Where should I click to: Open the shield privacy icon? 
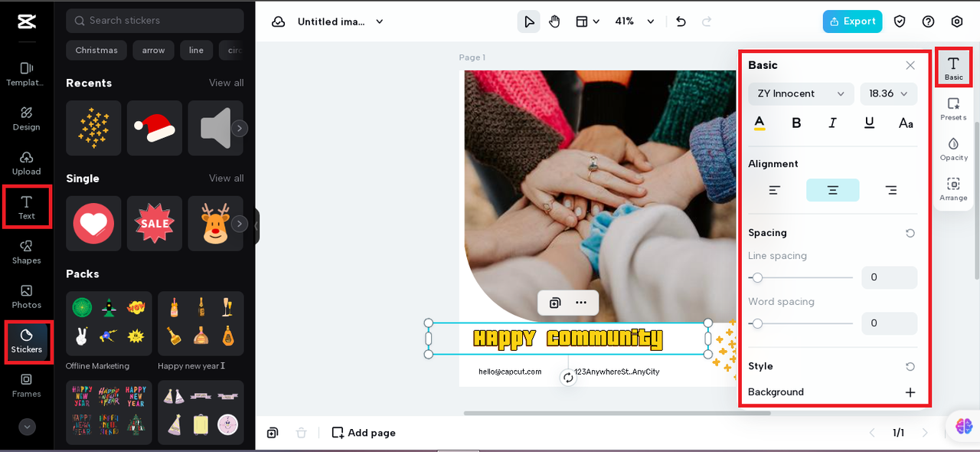pyautogui.click(x=900, y=21)
